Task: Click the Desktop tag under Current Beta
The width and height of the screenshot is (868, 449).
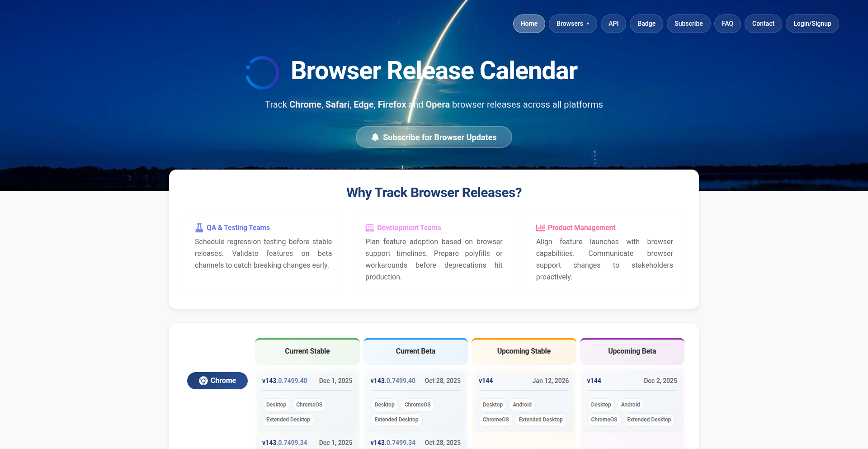Action: point(384,405)
